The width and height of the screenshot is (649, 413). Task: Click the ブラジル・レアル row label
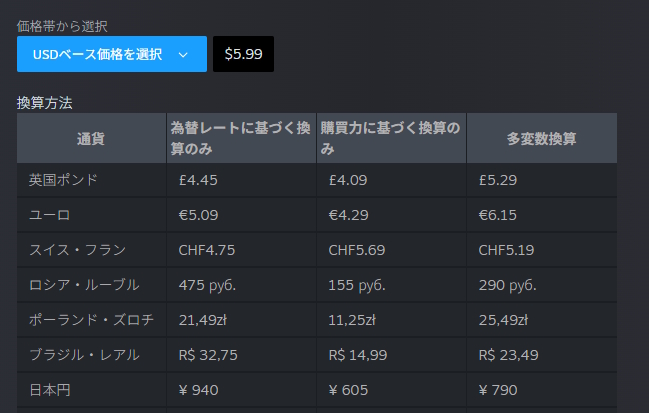coord(84,355)
